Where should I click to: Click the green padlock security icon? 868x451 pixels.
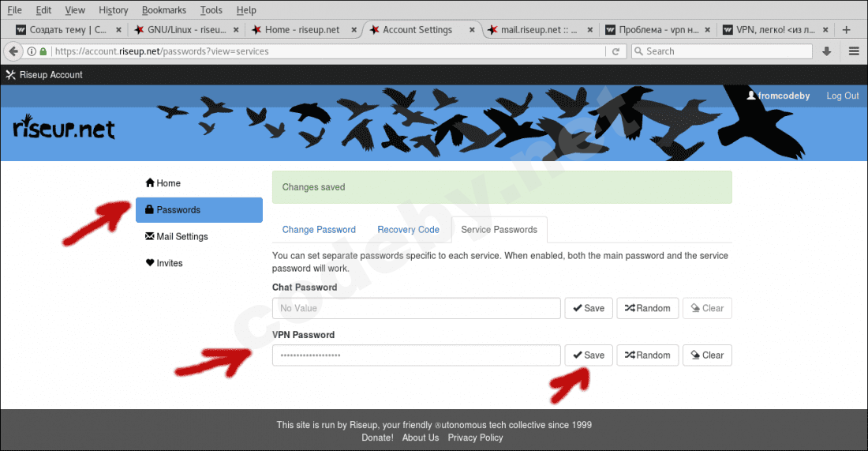coord(43,51)
